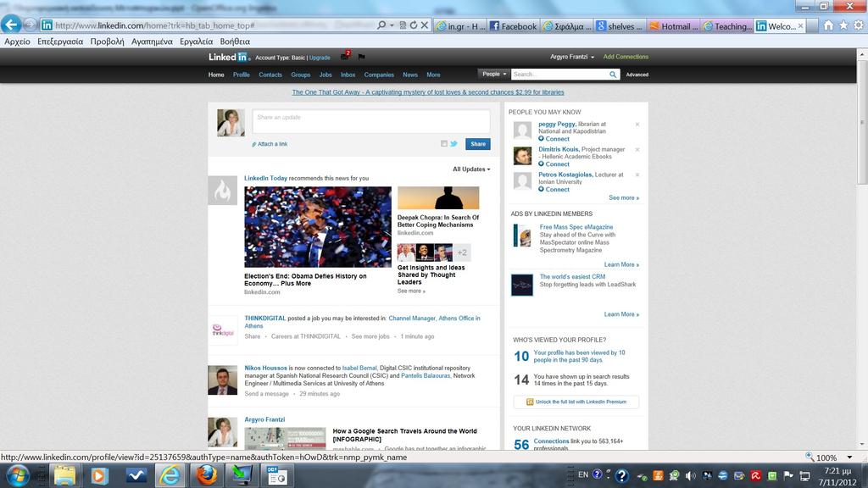Viewport: 868px width, 488px height.
Task: Toggle the Twitter share checkbox
Action: click(x=444, y=144)
